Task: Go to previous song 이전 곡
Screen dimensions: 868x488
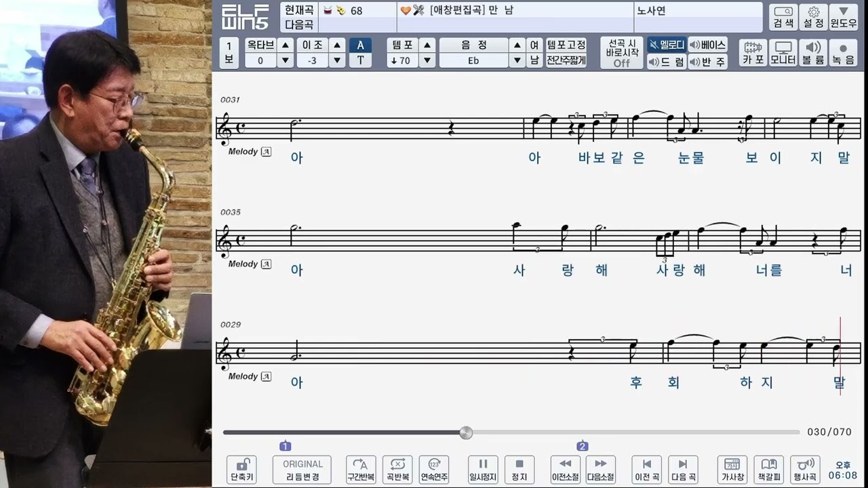Action: pos(647,470)
